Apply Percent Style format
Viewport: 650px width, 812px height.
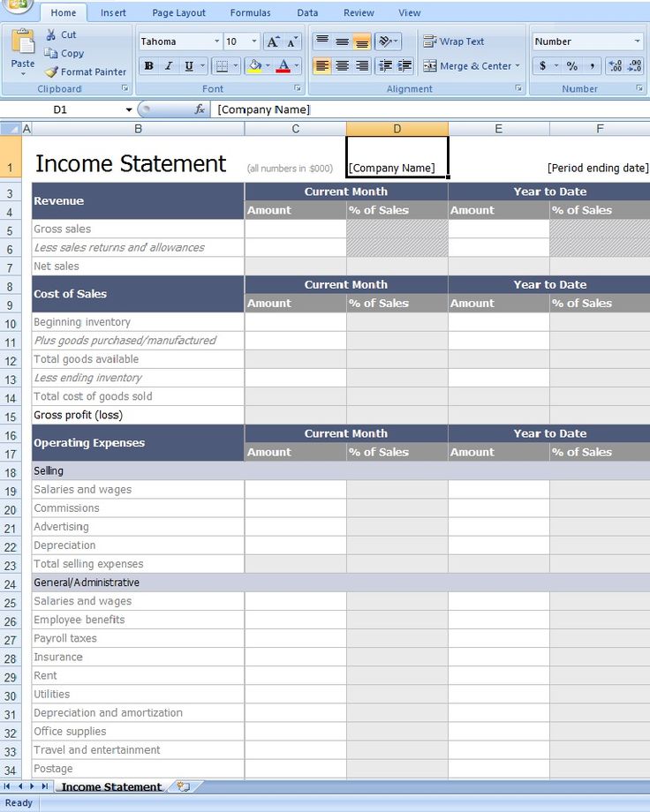(571, 66)
